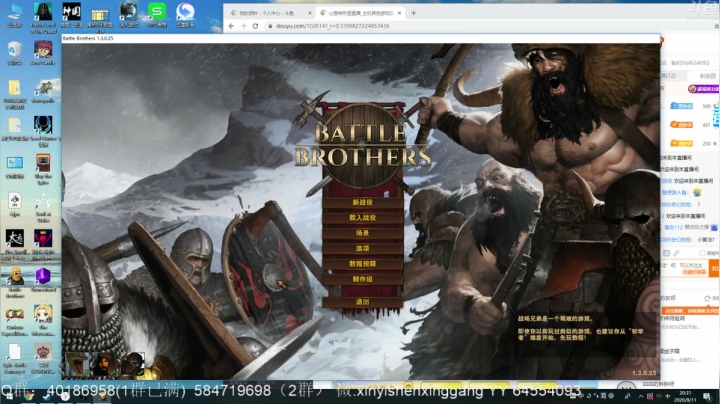Viewport: 720px width, 404px height.
Task: Close the second browser tab
Action: tap(399, 13)
